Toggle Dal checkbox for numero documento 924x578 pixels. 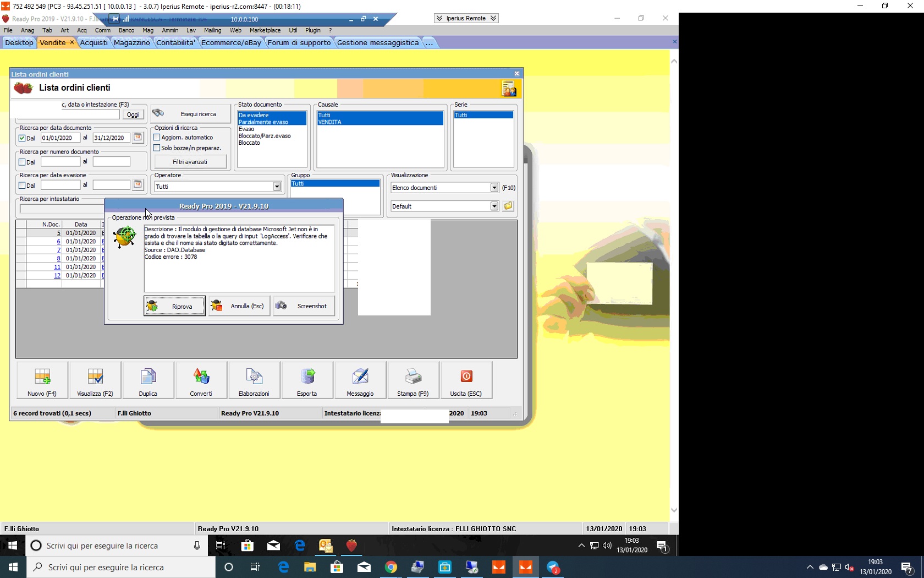point(23,162)
